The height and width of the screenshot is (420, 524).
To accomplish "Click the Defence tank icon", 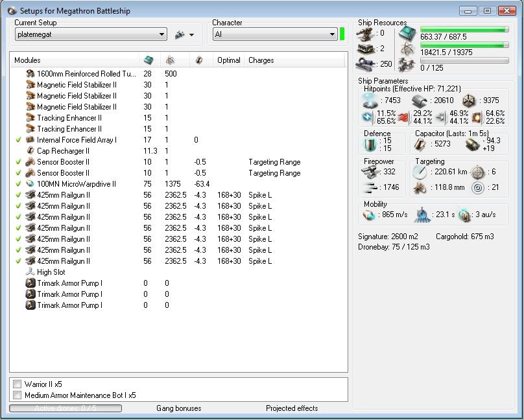I will coord(370,145).
